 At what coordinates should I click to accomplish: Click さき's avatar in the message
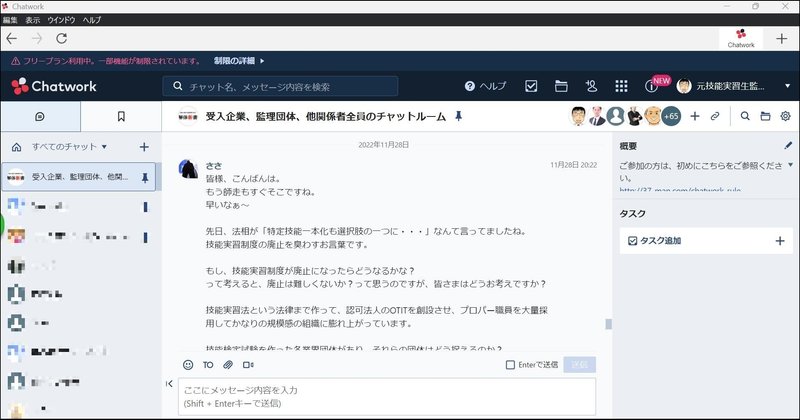[x=188, y=169]
